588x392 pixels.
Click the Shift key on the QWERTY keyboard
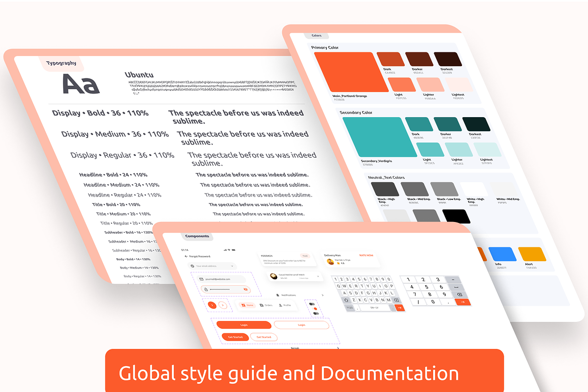[346, 300]
